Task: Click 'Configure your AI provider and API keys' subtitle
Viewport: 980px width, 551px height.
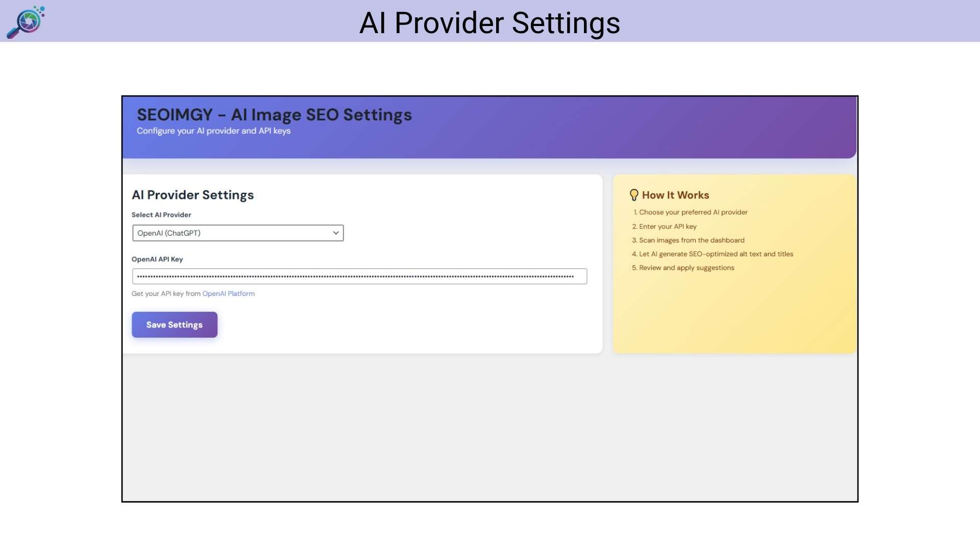Action: pyautogui.click(x=213, y=131)
